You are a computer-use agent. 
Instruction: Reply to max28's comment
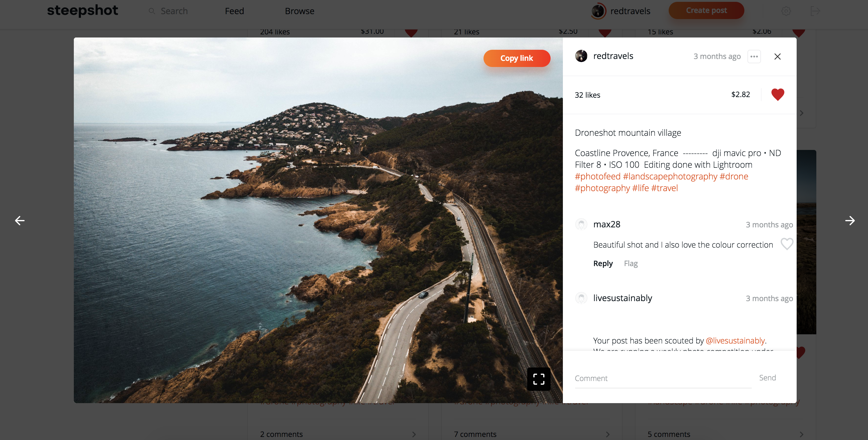click(x=603, y=263)
